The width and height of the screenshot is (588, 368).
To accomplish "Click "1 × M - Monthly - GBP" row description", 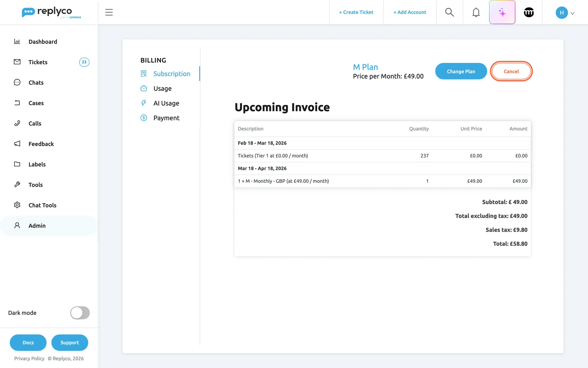I will pyautogui.click(x=283, y=181).
